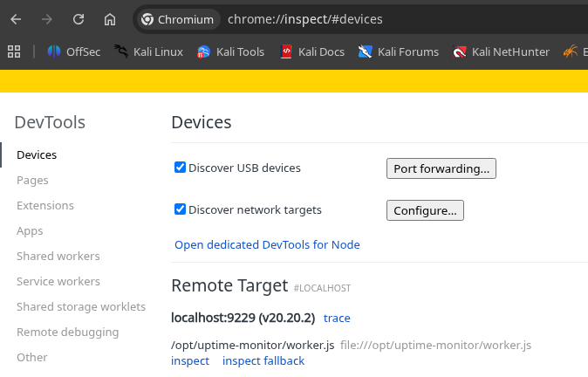Image resolution: width=588 pixels, height=377 pixels.
Task: Go to the home page icon
Action: [110, 19]
